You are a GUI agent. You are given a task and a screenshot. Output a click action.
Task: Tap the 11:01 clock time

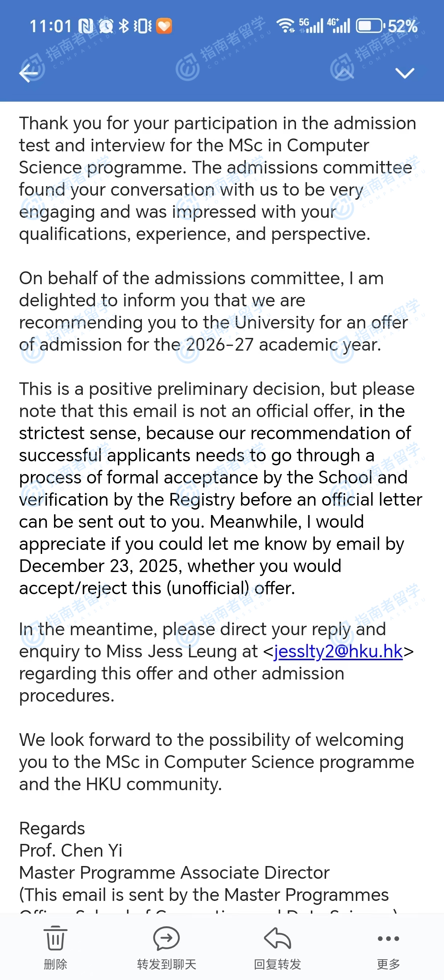coord(50,26)
